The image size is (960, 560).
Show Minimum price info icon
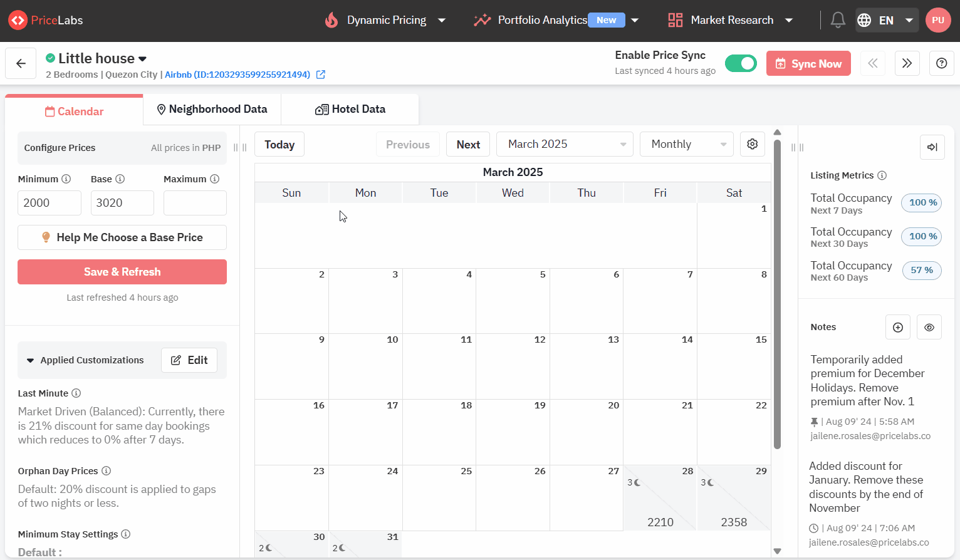66,179
